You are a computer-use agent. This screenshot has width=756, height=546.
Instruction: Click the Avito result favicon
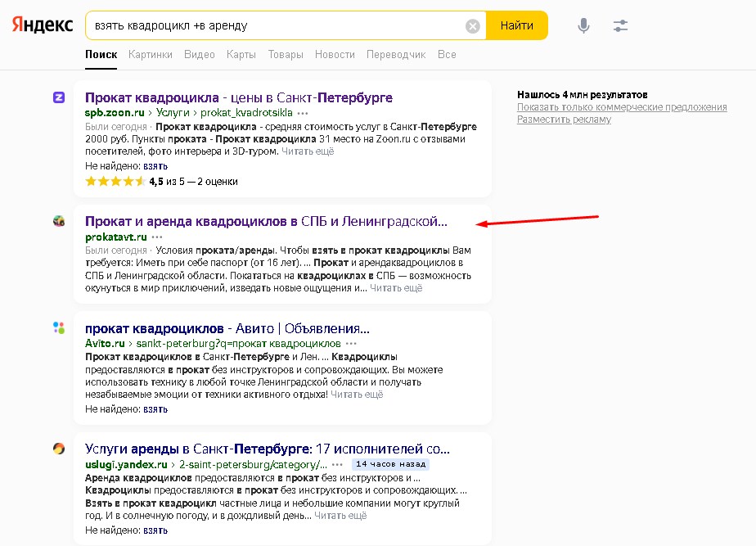[58, 328]
